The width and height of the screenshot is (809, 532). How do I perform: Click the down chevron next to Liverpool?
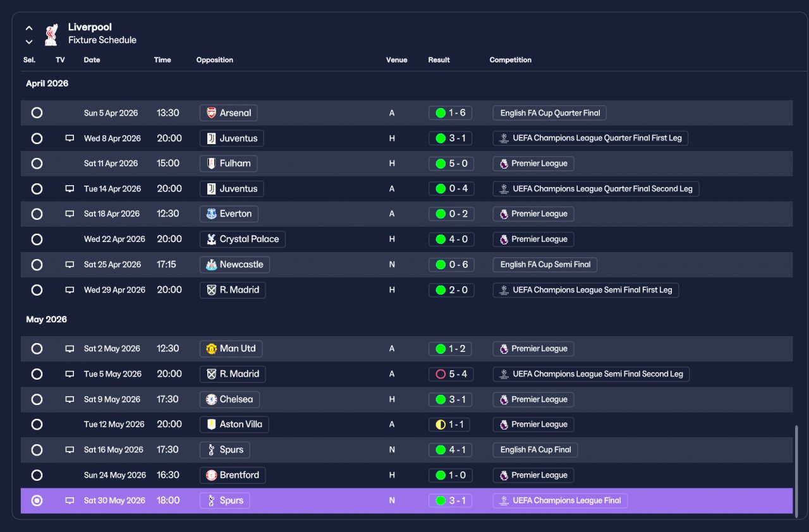coord(29,42)
